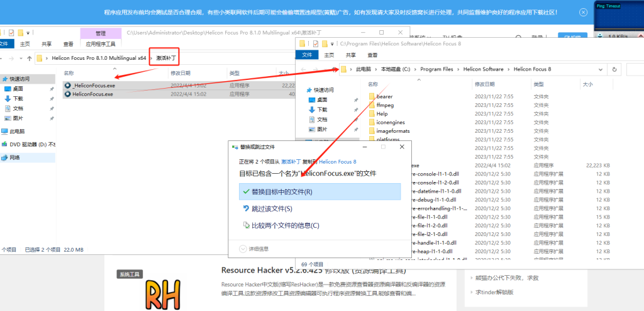The width and height of the screenshot is (644, 311).
Task: Open 主页 tab in left Explorer window
Action: pyautogui.click(x=25, y=43)
